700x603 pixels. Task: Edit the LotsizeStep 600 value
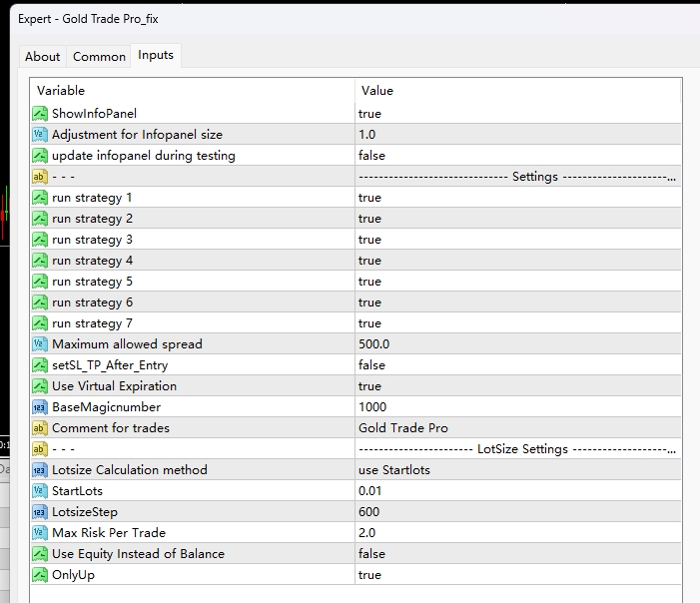point(518,512)
